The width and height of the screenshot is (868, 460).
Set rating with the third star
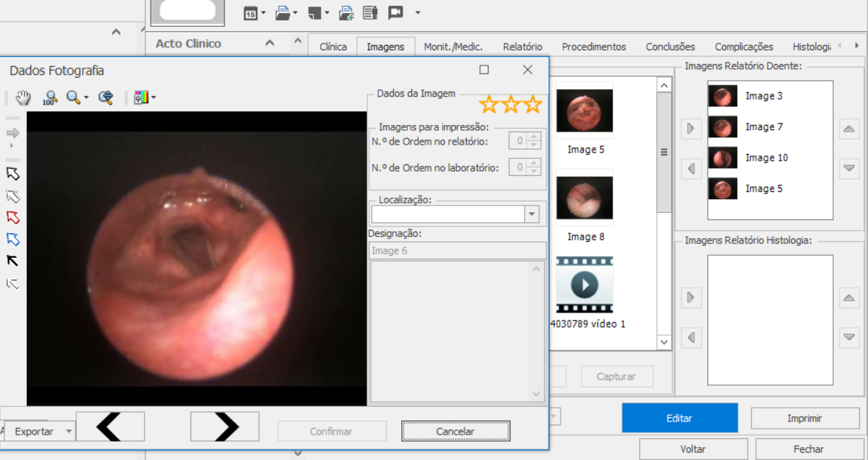[534, 105]
